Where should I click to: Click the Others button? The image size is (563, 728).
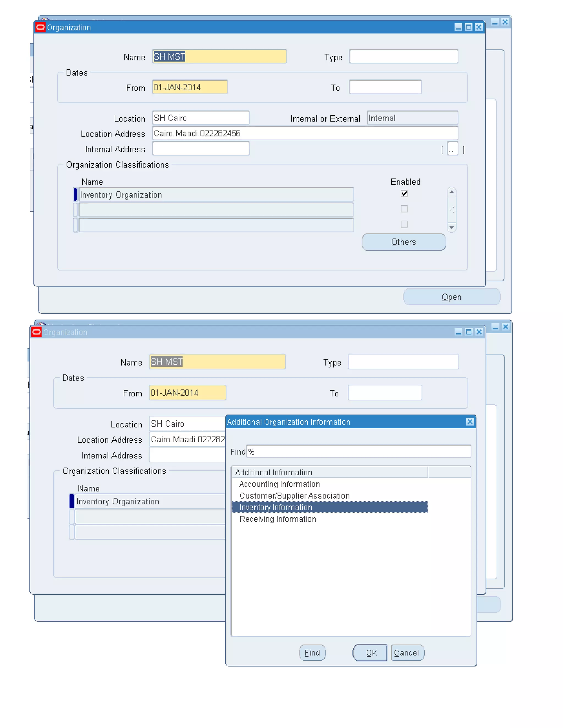point(403,242)
